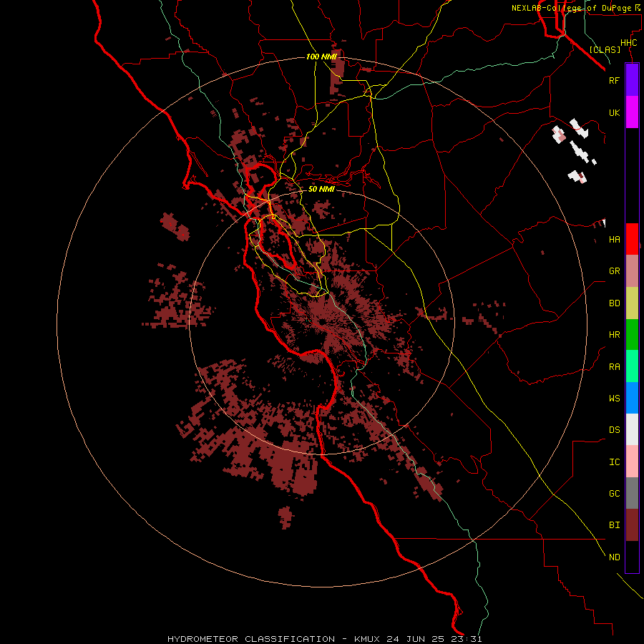The image size is (644, 644).
Task: Click the HYDROMETEOR CLASSIFICATION title text
Action: click(251, 639)
